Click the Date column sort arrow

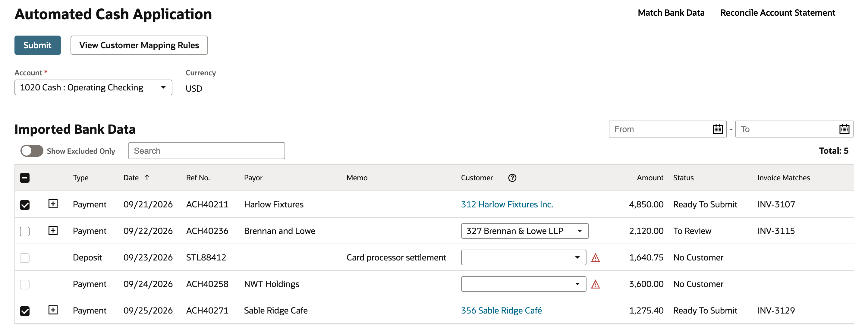point(147,177)
